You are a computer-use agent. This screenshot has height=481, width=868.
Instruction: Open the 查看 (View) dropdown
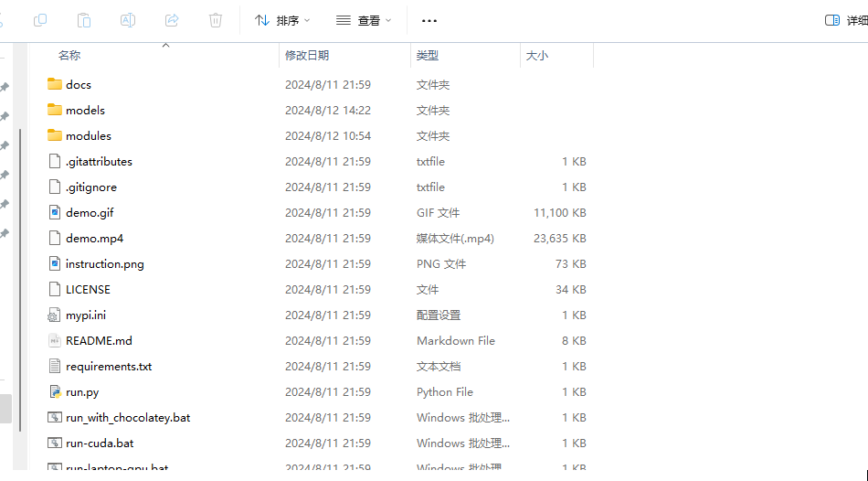(364, 20)
